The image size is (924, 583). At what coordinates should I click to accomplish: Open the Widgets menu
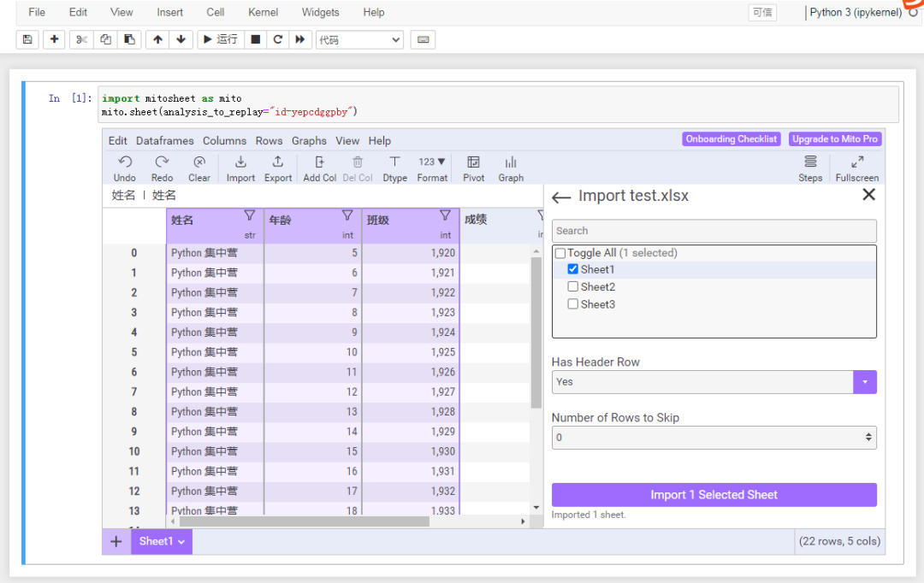point(321,12)
